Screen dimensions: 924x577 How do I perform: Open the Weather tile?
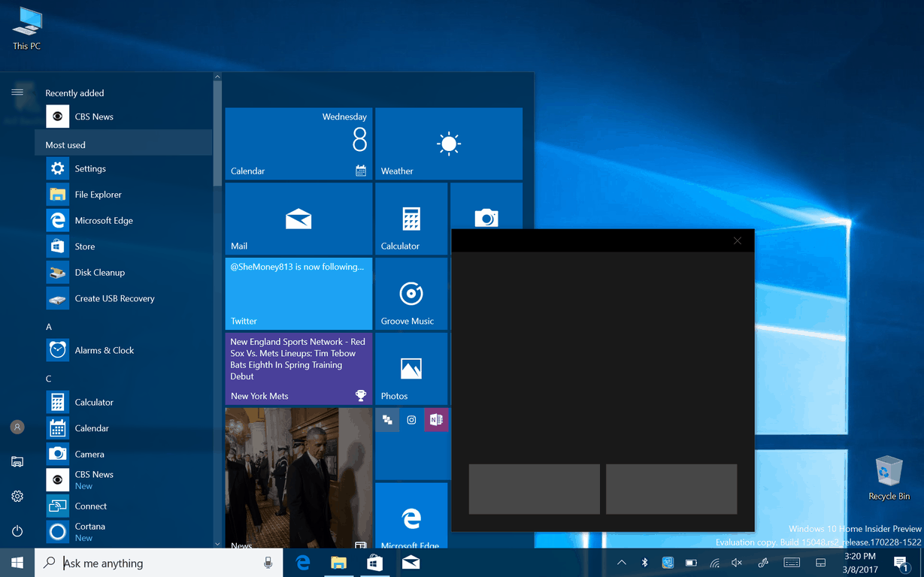449,143
